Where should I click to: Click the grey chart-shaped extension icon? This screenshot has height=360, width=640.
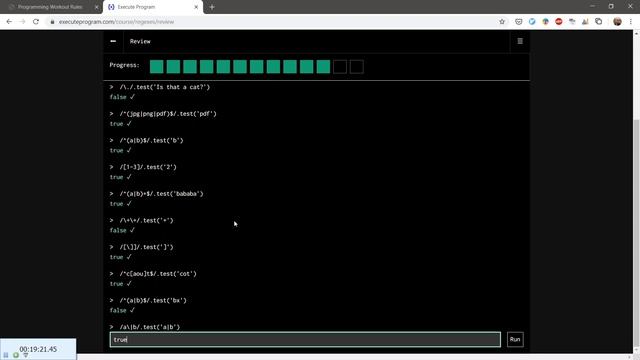585,22
